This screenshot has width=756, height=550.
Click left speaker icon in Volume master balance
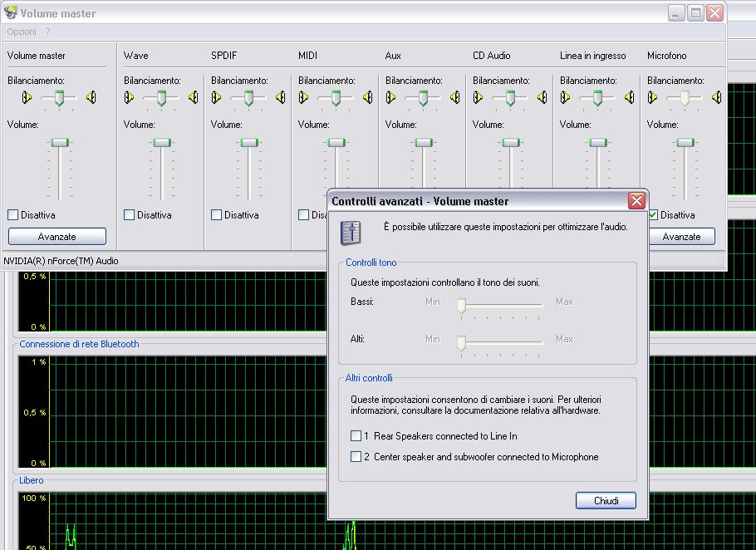click(x=27, y=97)
